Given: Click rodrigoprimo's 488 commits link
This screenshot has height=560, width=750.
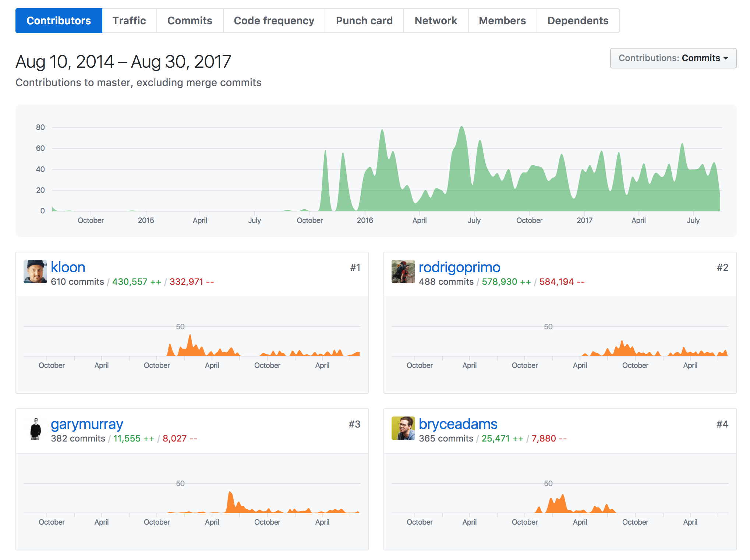Looking at the screenshot, I should 446,282.
